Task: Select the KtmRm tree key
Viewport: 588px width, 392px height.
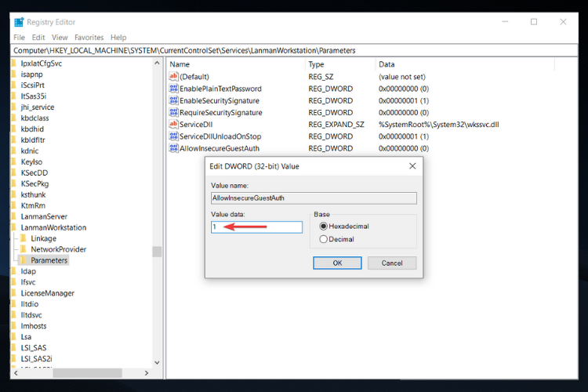Action: point(33,205)
